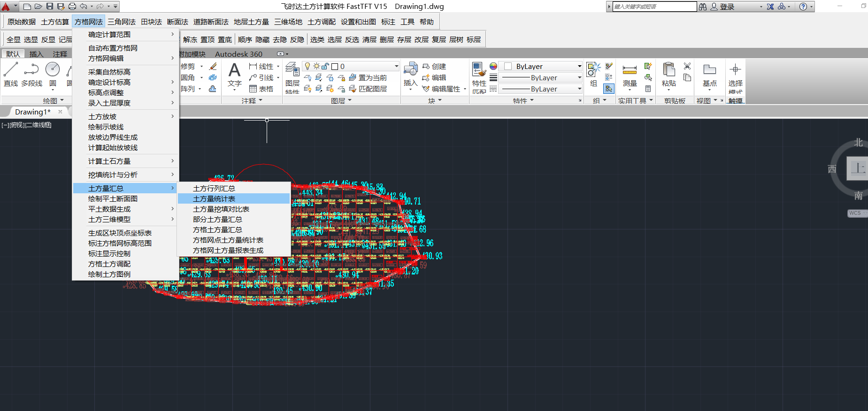Click the 表格 table button
Screen dimensions: 868x411
click(261, 89)
